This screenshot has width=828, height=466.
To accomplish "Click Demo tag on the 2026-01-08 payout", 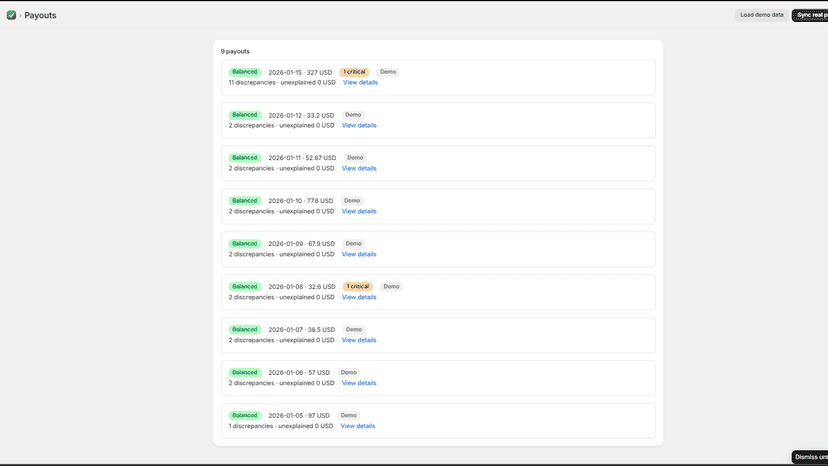I will (391, 286).
